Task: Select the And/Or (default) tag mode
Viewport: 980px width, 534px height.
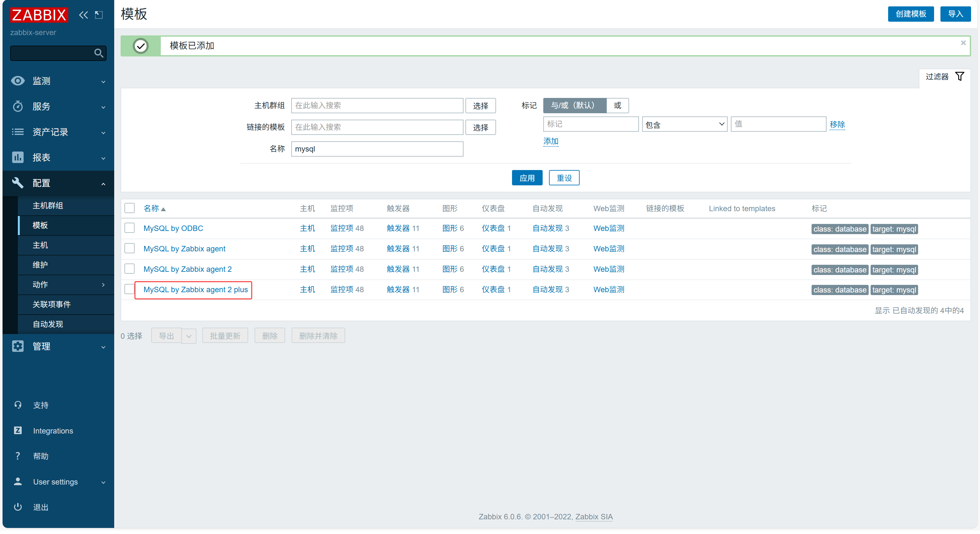Action: point(575,105)
